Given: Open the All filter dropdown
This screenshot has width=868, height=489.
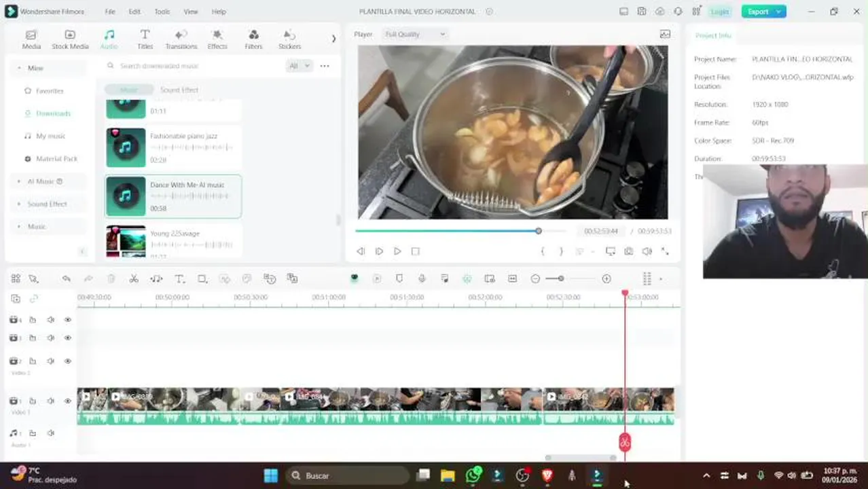Looking at the screenshot, I should click(299, 66).
